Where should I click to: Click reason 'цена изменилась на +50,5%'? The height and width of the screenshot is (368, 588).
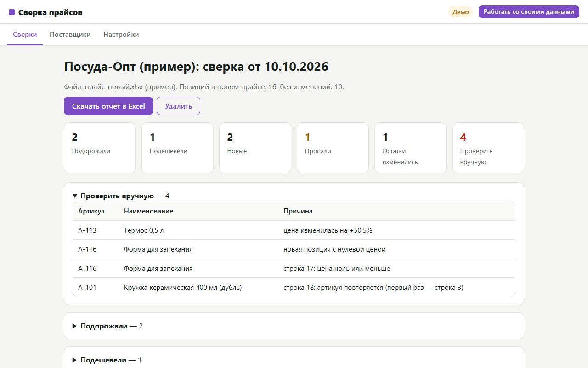click(328, 230)
